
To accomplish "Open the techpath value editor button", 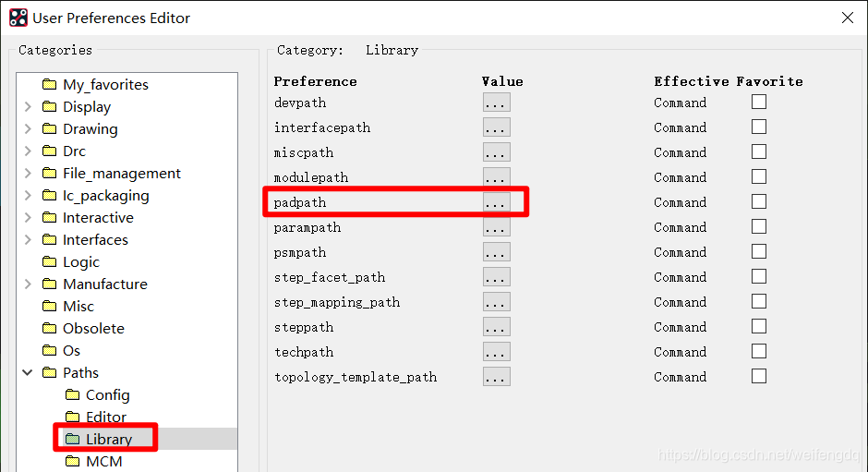I will (496, 352).
